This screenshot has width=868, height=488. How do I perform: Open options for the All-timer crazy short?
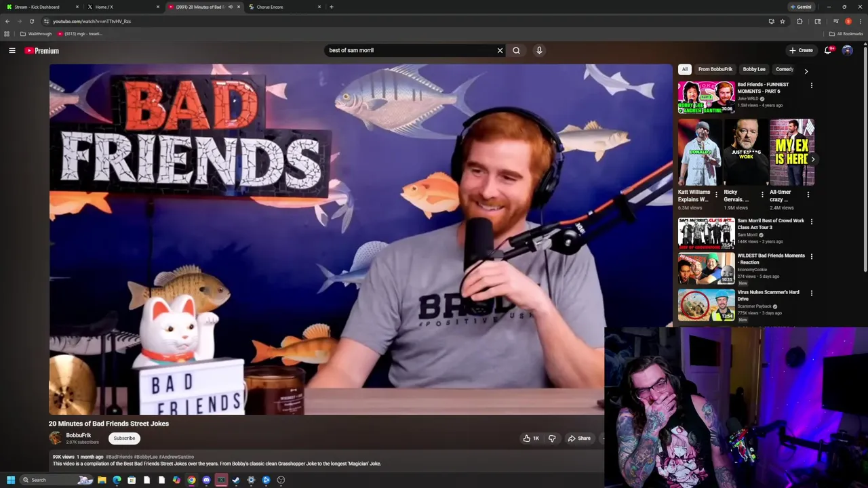click(x=808, y=195)
